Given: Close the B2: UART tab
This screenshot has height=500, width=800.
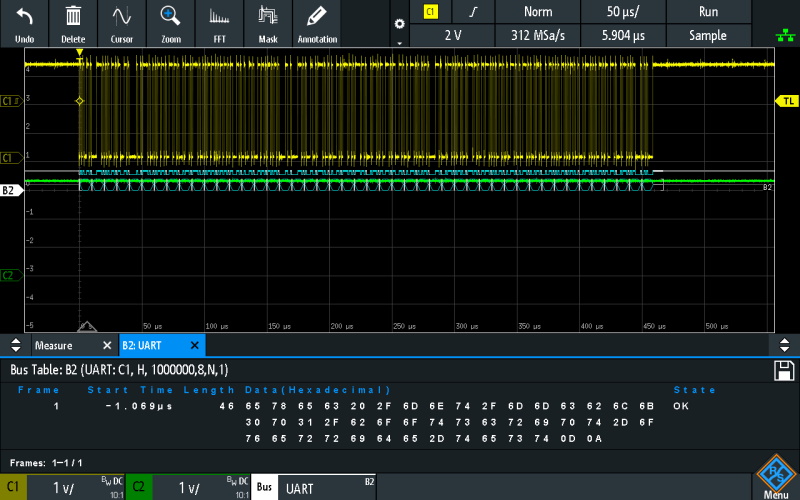Looking at the screenshot, I should point(194,345).
